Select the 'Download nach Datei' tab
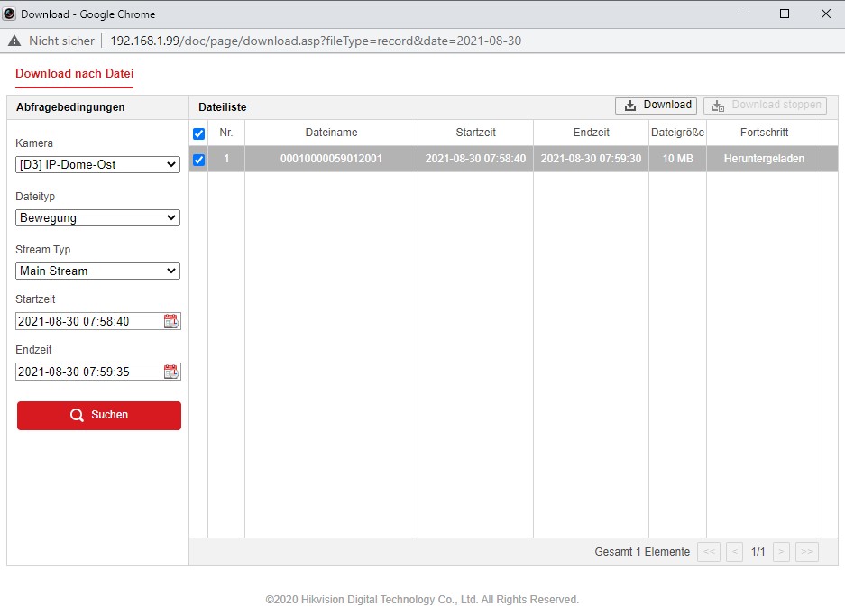This screenshot has width=845, height=616. (x=74, y=74)
